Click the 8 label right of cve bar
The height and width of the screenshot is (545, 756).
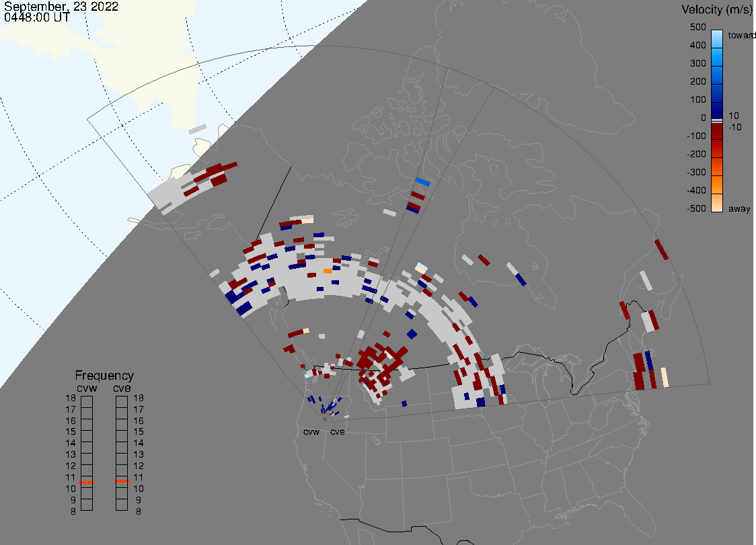point(139,512)
